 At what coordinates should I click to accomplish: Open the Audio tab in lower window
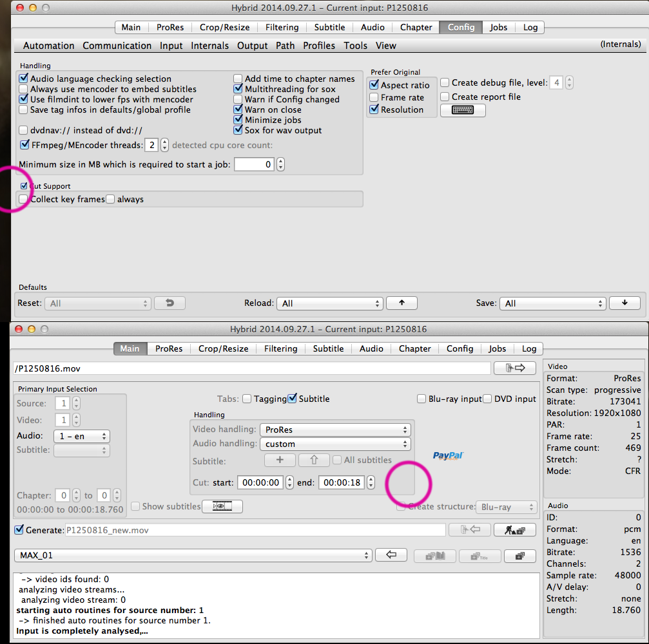pyautogui.click(x=371, y=348)
